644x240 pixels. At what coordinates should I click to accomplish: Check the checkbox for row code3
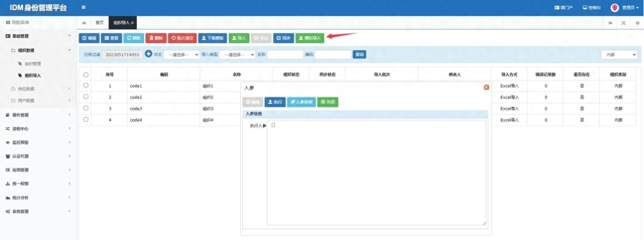(x=86, y=108)
